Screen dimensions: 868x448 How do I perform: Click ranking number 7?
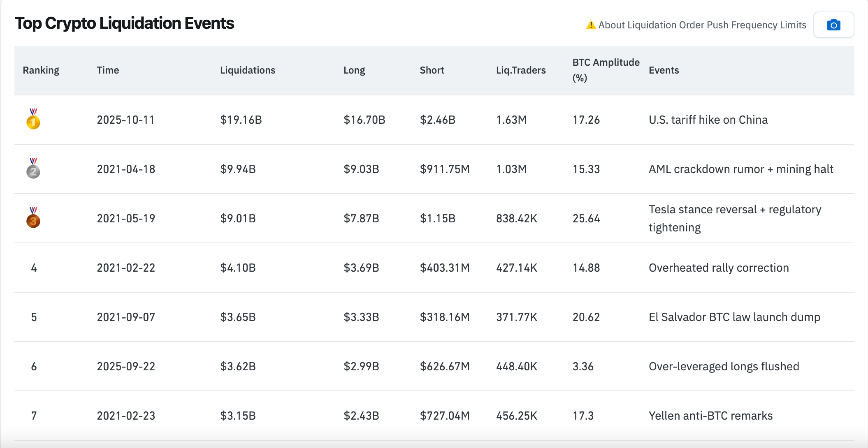[34, 416]
